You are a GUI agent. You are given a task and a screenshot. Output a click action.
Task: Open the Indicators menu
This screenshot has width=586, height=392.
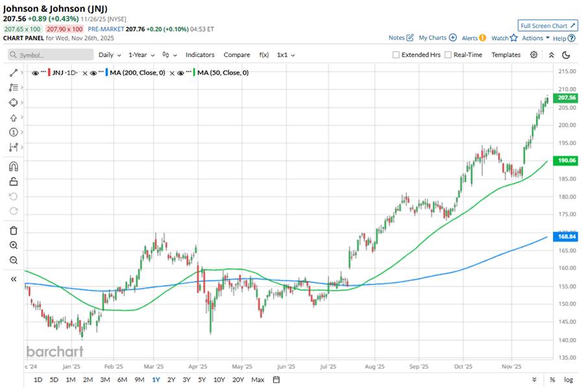pyautogui.click(x=199, y=55)
